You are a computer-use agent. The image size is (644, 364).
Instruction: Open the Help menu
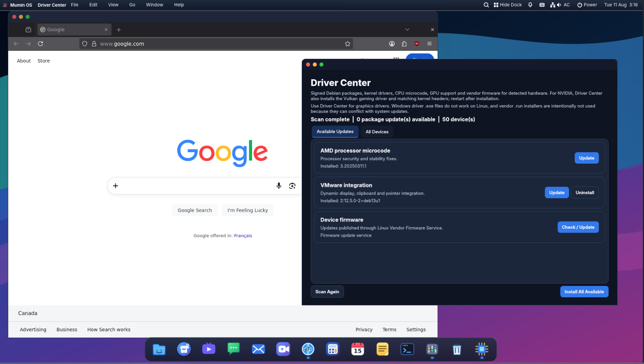tap(179, 5)
